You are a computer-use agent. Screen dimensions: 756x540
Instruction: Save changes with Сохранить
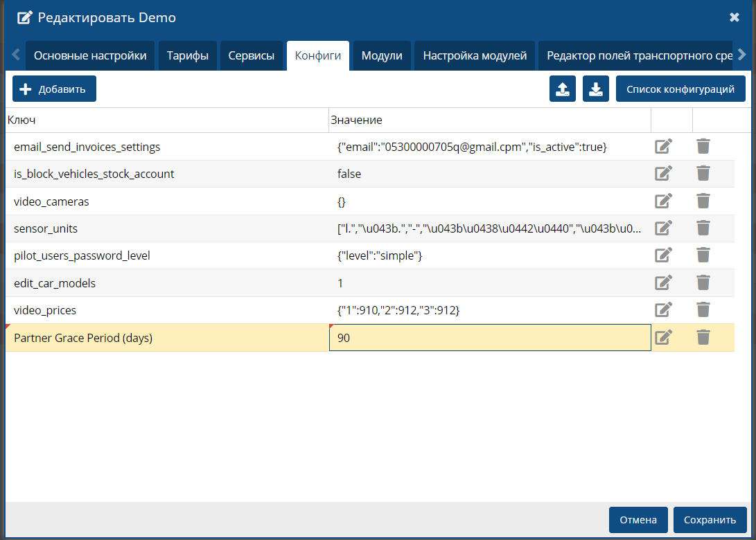[x=710, y=520]
